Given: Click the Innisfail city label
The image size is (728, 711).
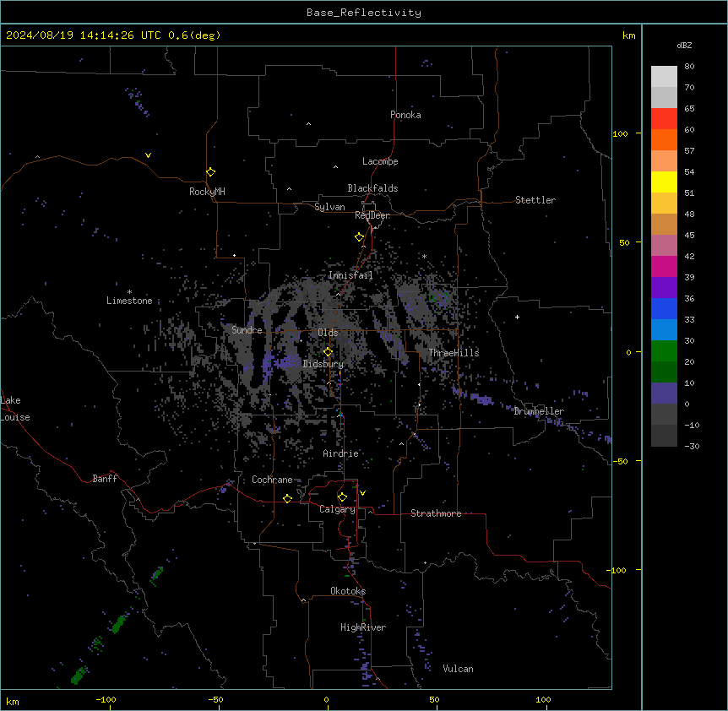Looking at the screenshot, I should coord(350,275).
